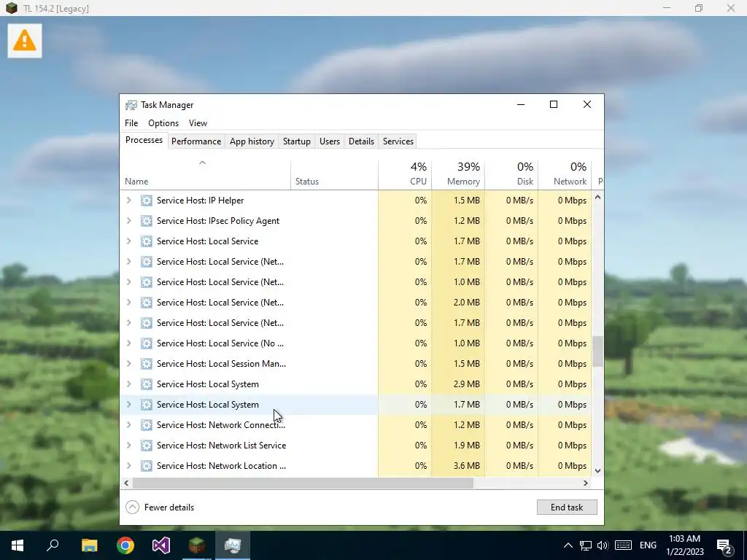Switch to the Minecraft launcher taskbar icon
The width and height of the screenshot is (747, 560).
pos(197,545)
